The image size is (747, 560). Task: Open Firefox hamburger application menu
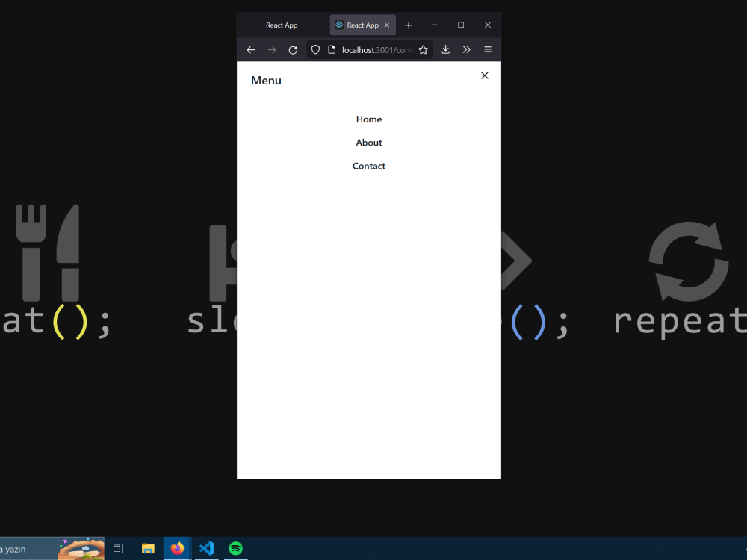pyautogui.click(x=487, y=49)
